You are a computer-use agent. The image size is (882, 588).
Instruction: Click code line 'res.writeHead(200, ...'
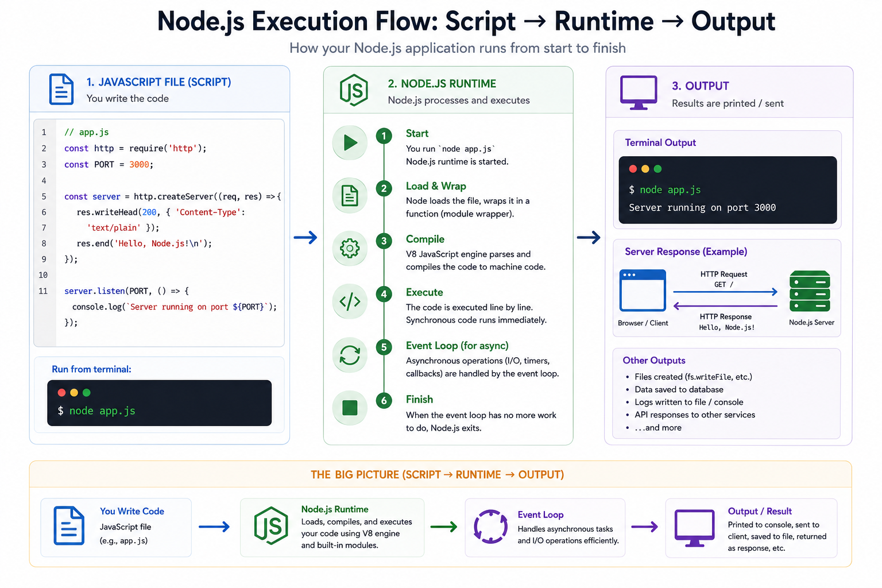[x=161, y=212]
